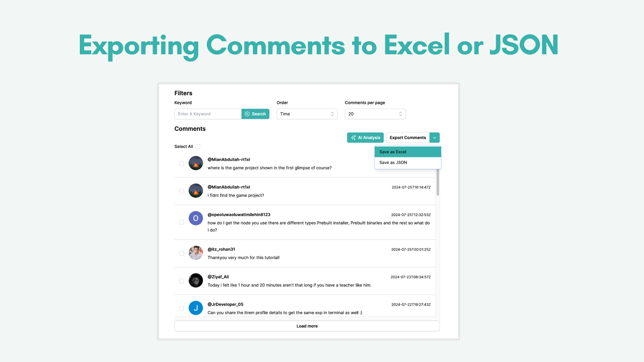Check the box for @itz_rohan31's comment
644x362 pixels.
coord(181,254)
